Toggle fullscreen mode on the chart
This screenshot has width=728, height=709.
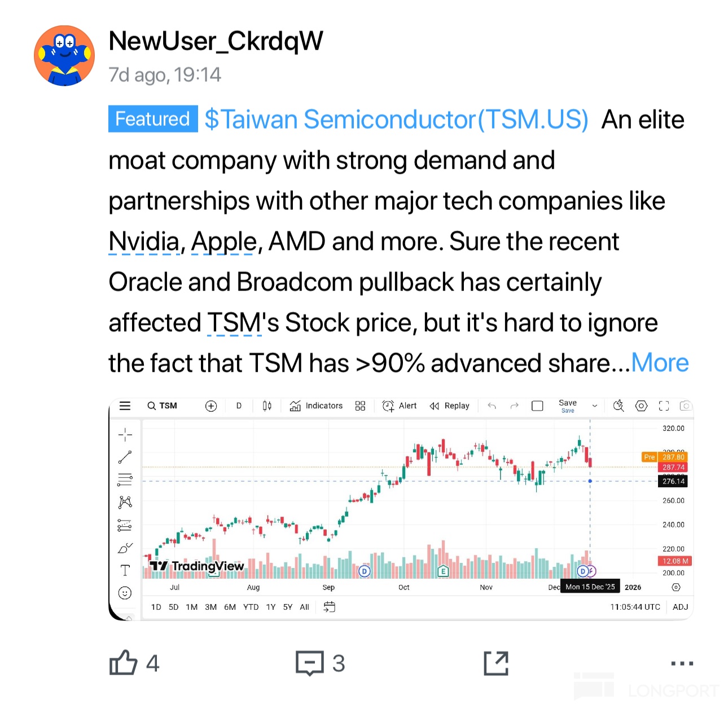[x=664, y=406]
